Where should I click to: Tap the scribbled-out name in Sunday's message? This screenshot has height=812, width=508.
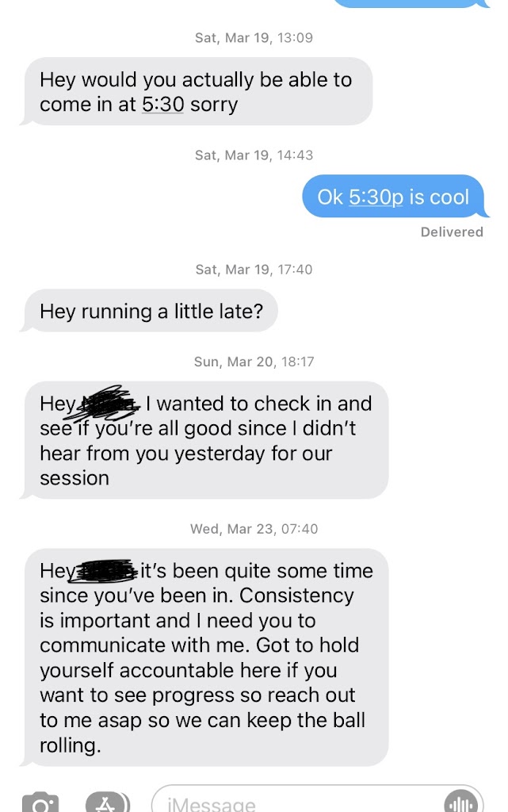(x=108, y=402)
